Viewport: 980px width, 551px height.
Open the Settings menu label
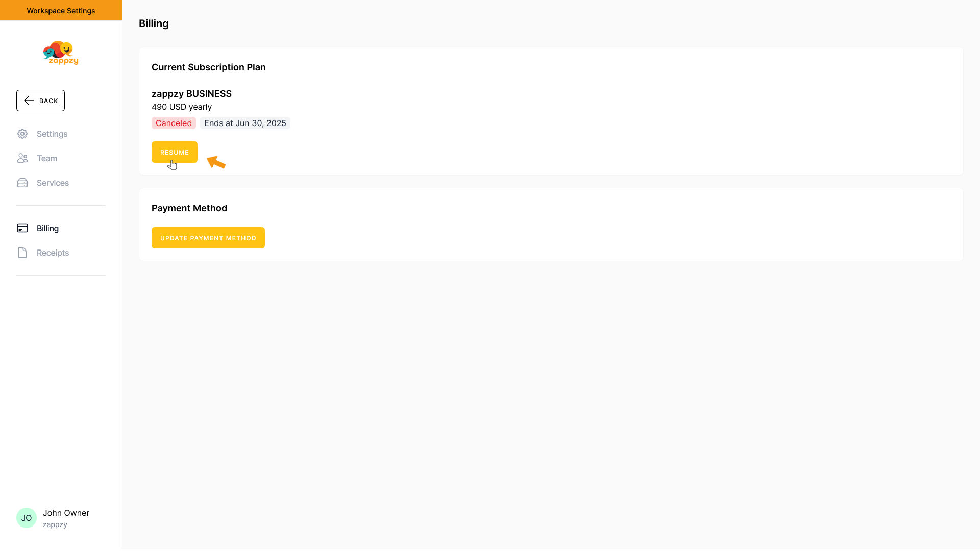[x=52, y=134]
